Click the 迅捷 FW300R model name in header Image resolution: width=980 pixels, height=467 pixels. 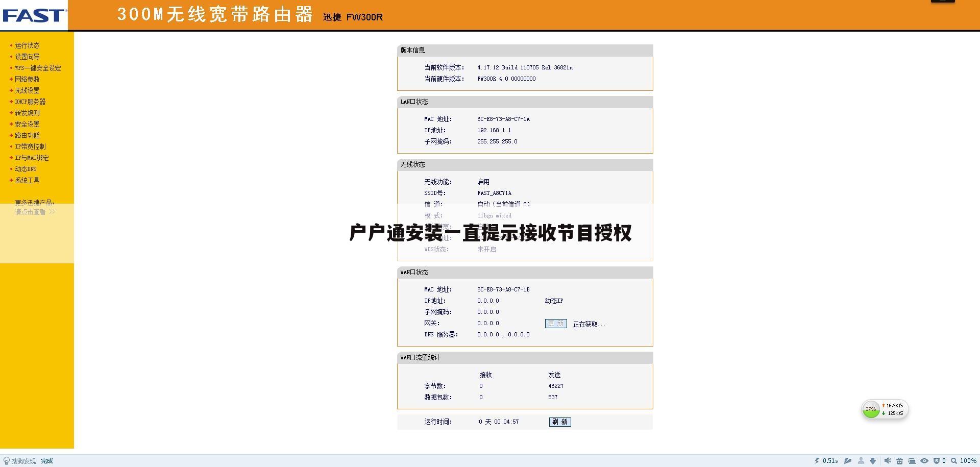click(x=353, y=17)
